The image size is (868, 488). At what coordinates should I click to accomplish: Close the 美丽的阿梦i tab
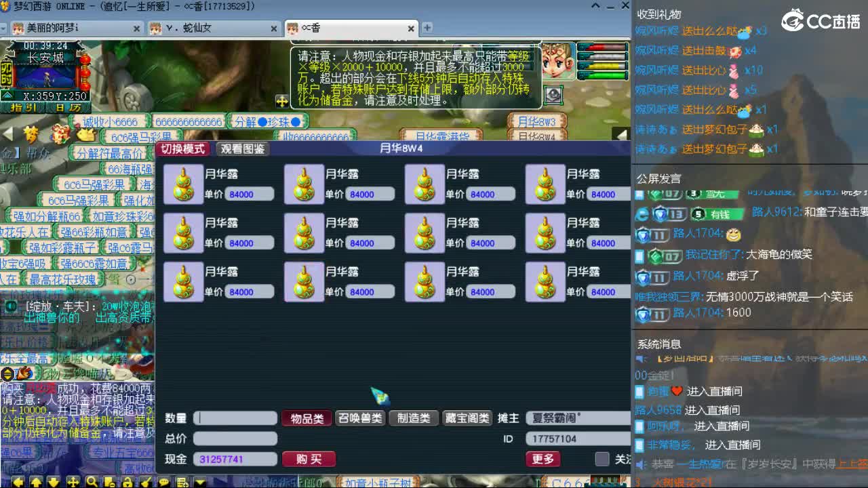(x=137, y=28)
